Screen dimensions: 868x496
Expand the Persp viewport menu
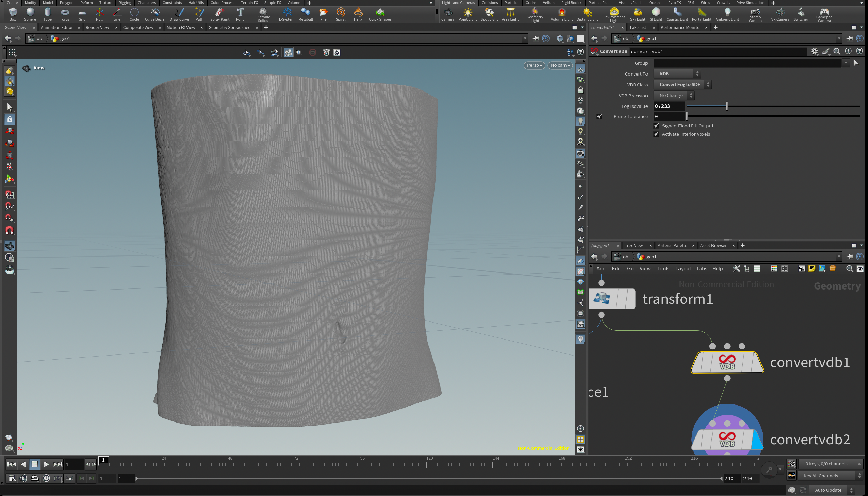pyautogui.click(x=534, y=65)
